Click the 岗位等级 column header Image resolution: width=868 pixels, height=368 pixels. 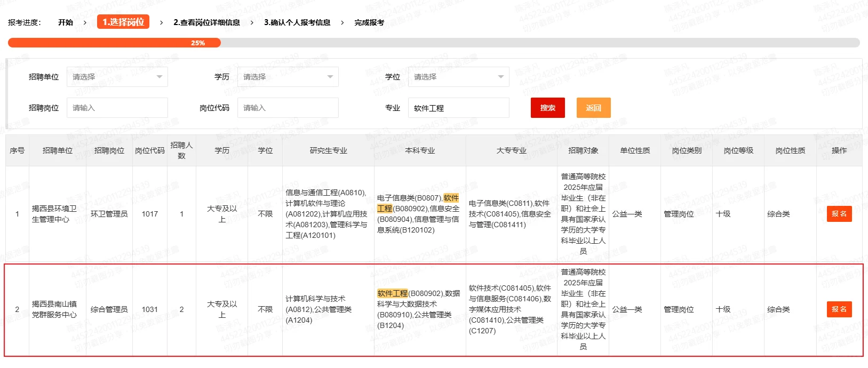pyautogui.click(x=738, y=150)
